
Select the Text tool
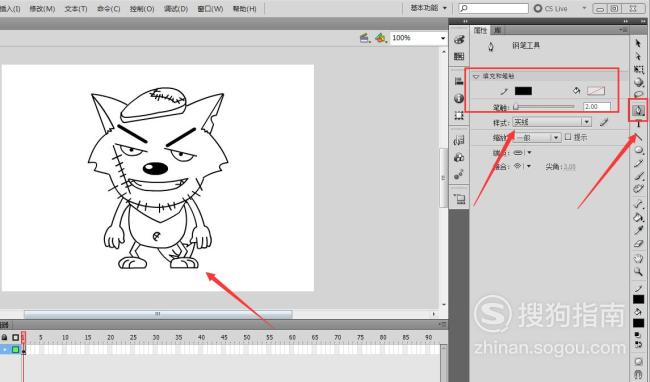[x=638, y=123]
